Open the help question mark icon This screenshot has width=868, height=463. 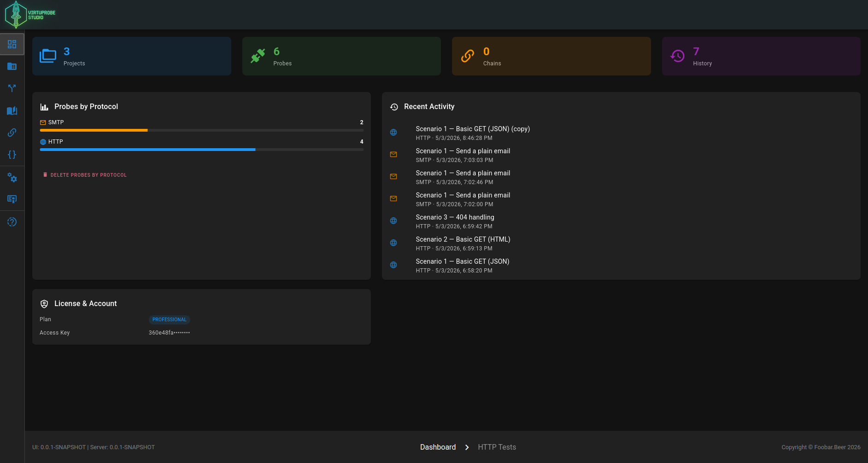tap(12, 222)
